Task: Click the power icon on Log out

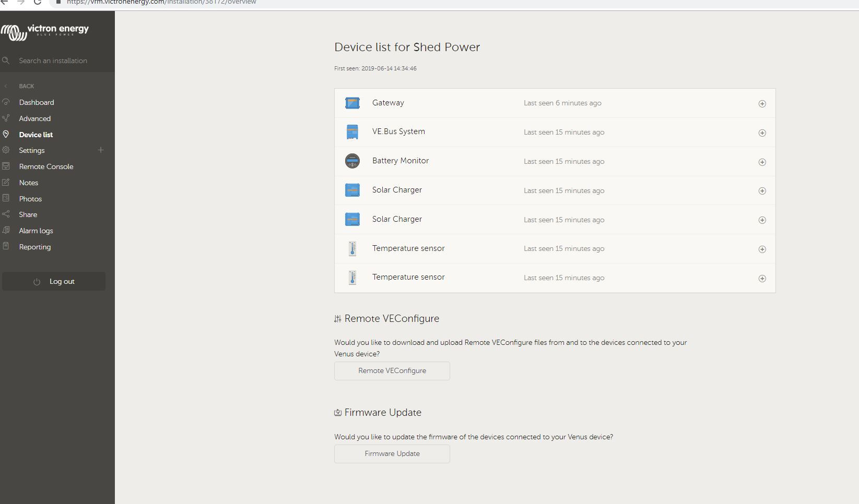Action: click(37, 282)
